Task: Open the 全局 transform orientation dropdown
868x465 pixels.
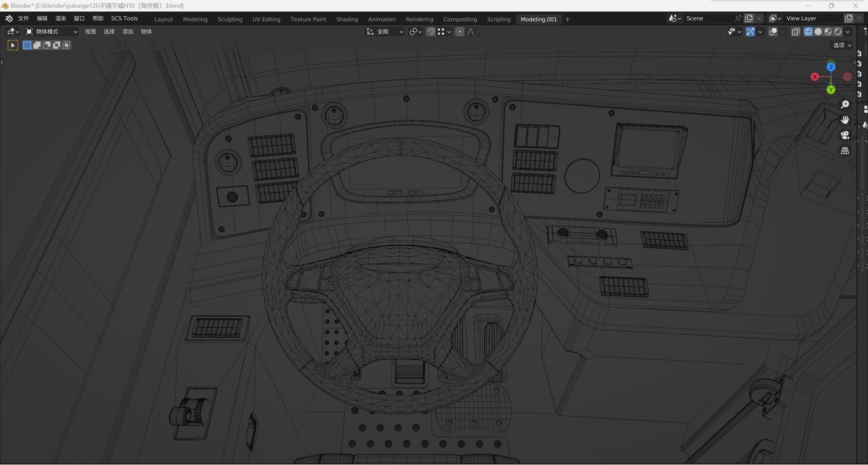Action: 385,32
